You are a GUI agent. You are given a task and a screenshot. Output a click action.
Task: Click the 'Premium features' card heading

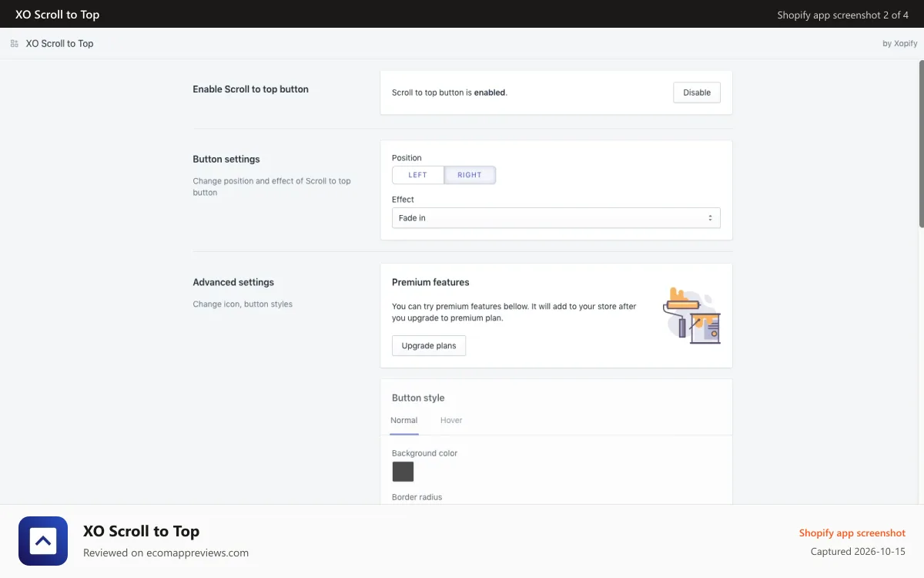click(x=430, y=283)
